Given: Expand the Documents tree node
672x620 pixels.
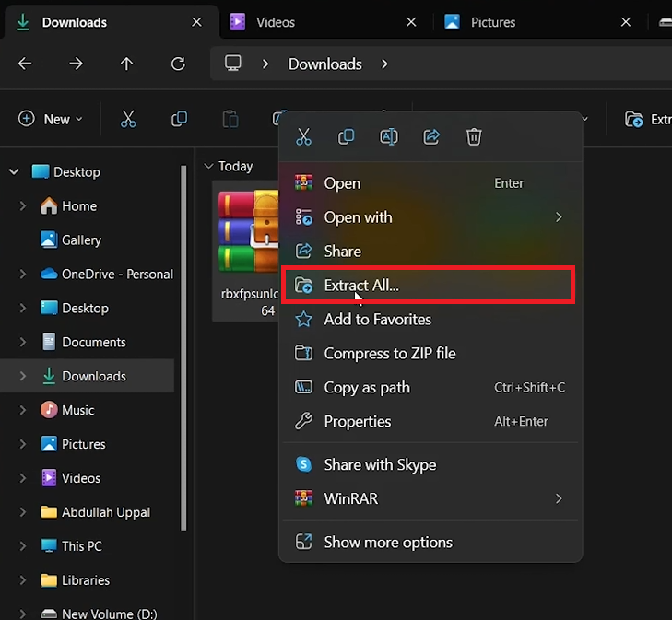Looking at the screenshot, I should [23, 342].
